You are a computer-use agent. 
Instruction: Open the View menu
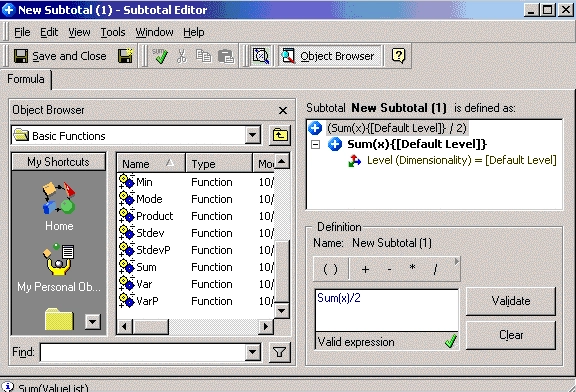[x=79, y=32]
